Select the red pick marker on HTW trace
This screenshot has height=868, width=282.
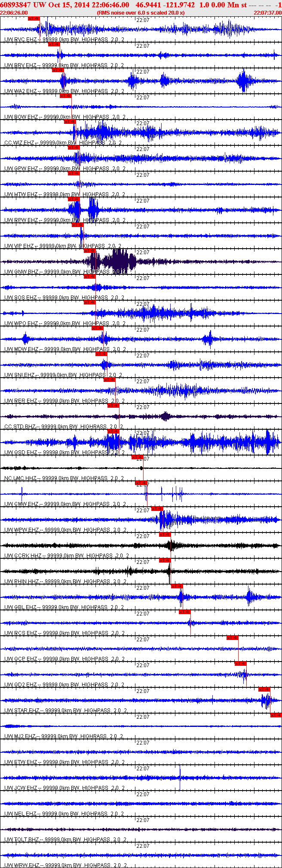74,173
